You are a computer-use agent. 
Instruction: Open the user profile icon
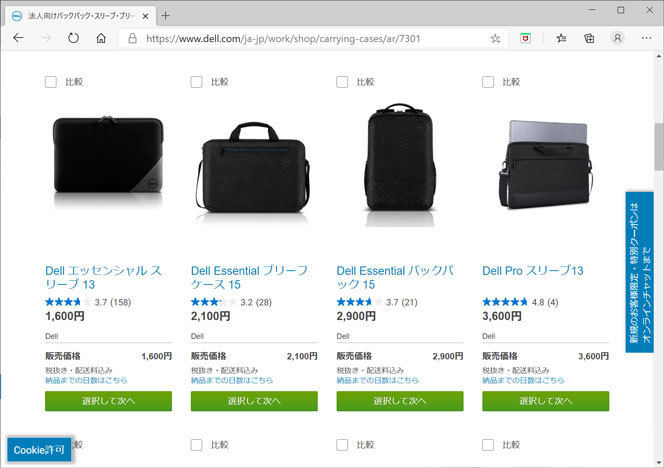tap(617, 38)
